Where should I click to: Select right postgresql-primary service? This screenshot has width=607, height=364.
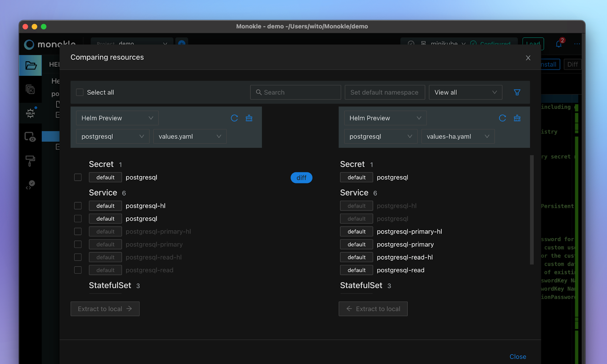tap(405, 244)
